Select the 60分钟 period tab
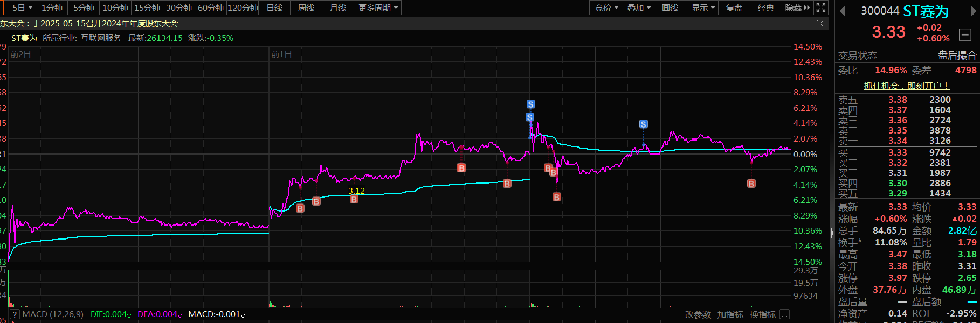The image size is (980, 323). [x=211, y=8]
